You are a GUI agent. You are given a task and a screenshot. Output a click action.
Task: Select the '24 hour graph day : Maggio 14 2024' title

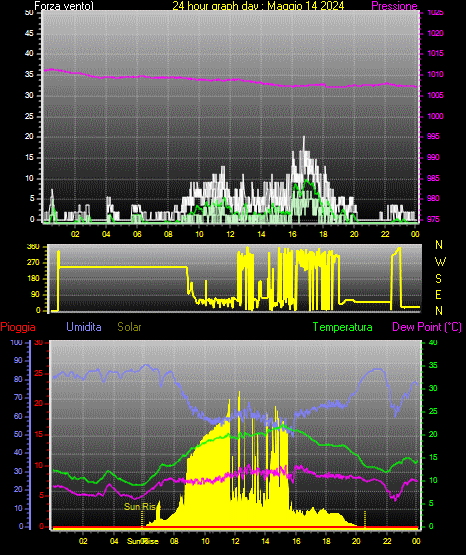258,6
